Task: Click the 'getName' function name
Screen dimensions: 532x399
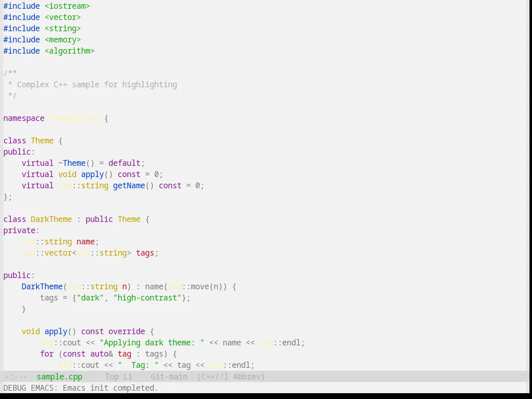Action: 129,185
